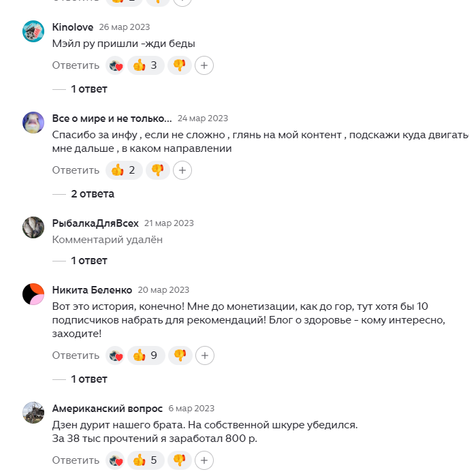The image size is (469, 476).
Task: Expand the 2 ответа replies thread
Action: (93, 194)
